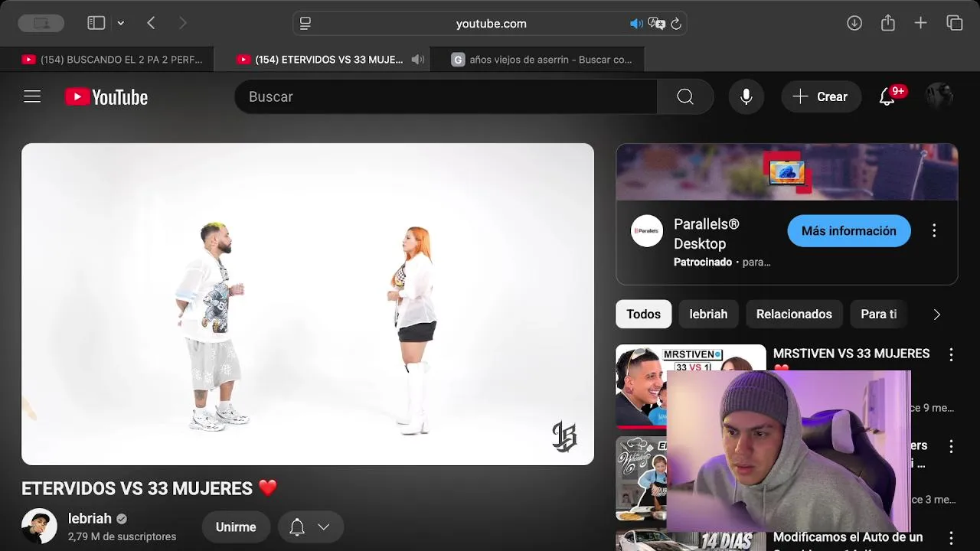This screenshot has width=980, height=551.
Task: Show Safari tab overview
Action: click(x=955, y=23)
